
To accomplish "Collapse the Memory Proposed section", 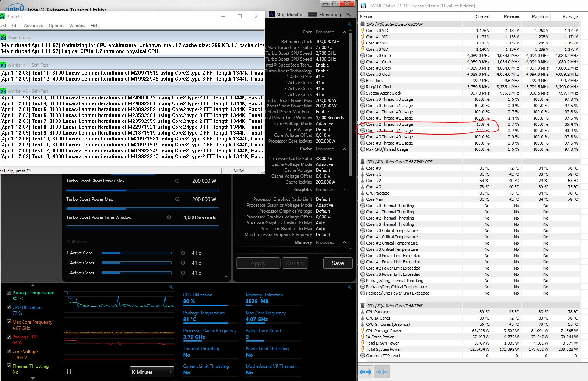I will click(344, 242).
